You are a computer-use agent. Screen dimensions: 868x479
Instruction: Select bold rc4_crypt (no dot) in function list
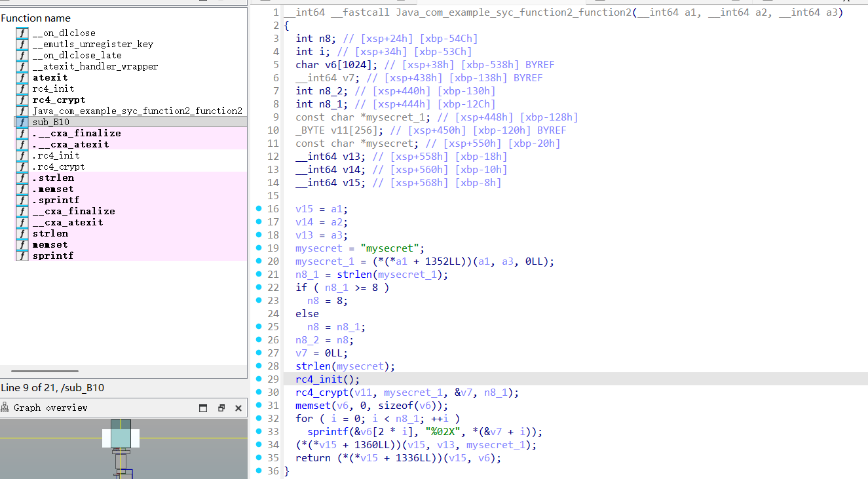[x=59, y=100]
